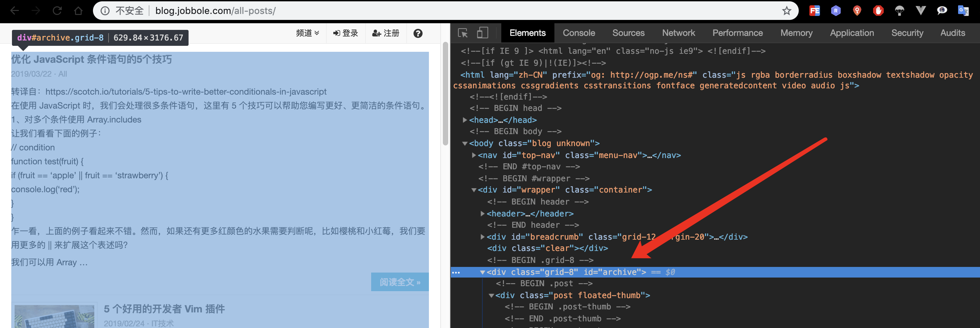Bookmark page with star icon
The width and height of the screenshot is (980, 328).
tap(787, 11)
